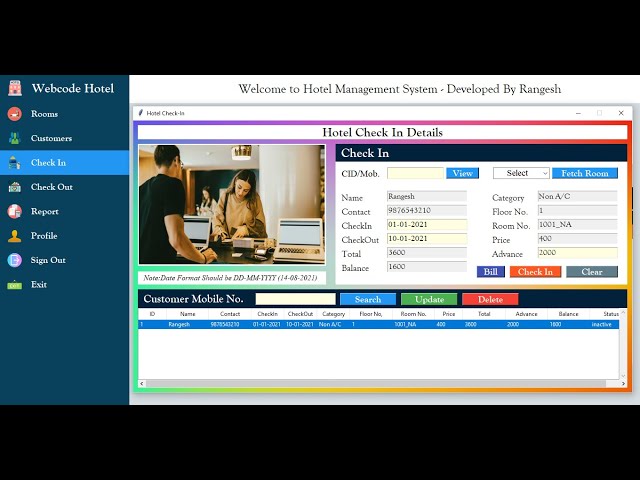Click the table's right scroll arrow

[x=623, y=384]
